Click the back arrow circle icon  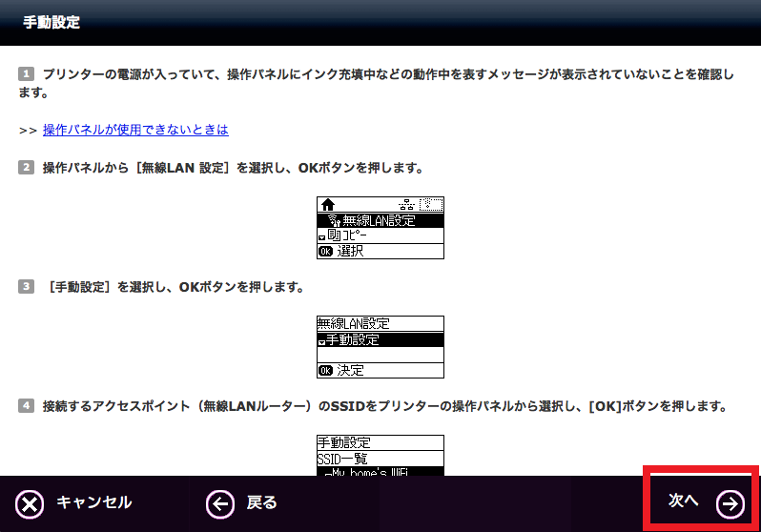220,503
